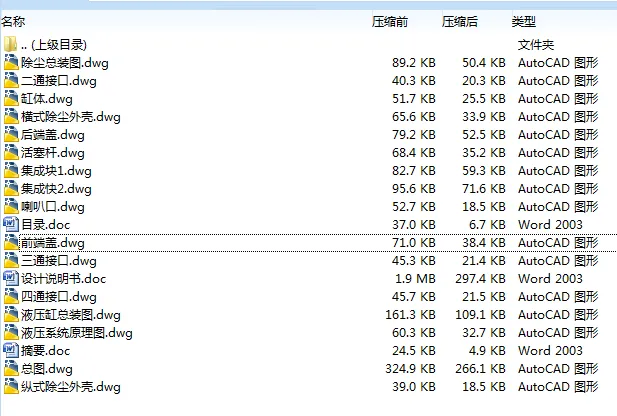Select the icon next to 缸体.dwg

pyautogui.click(x=11, y=98)
